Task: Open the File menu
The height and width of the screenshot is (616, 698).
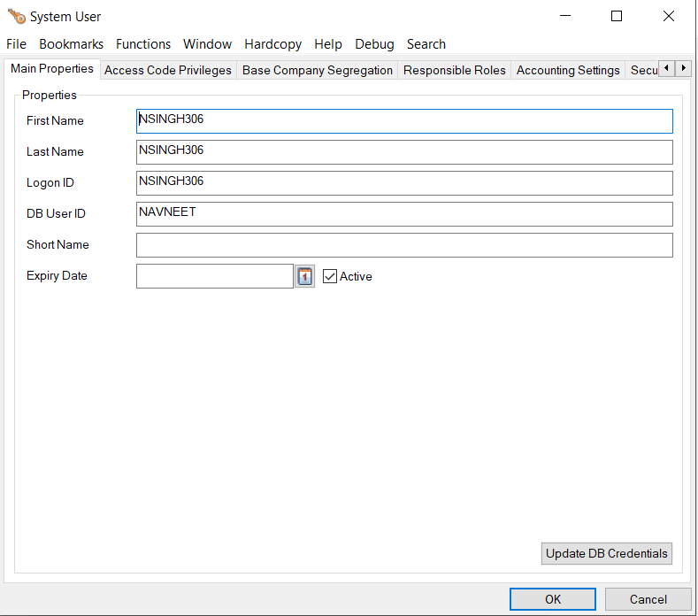Action: tap(16, 44)
